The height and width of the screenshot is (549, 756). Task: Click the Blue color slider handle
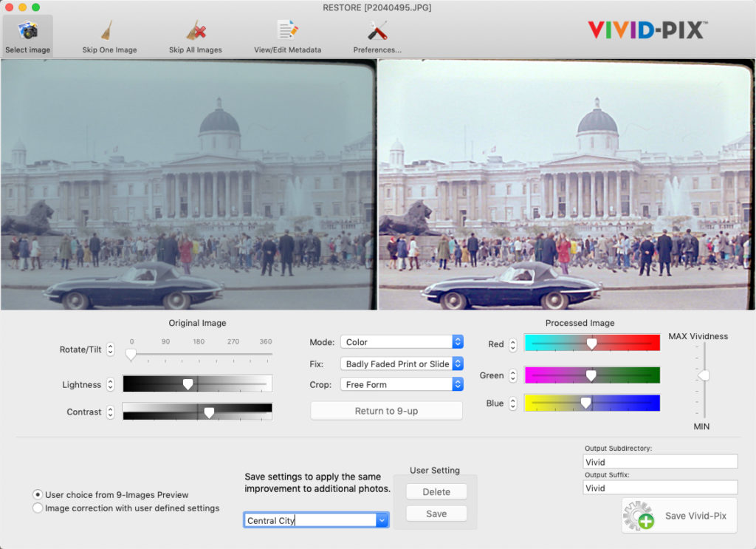[x=585, y=403]
